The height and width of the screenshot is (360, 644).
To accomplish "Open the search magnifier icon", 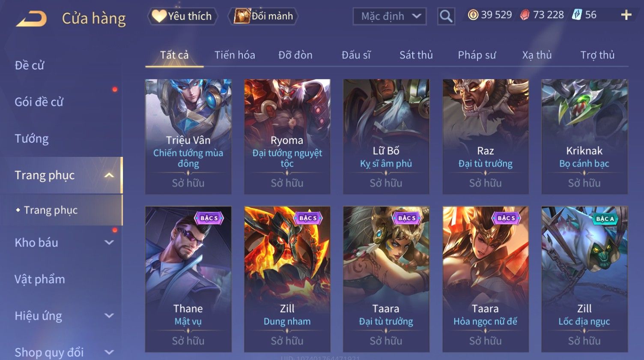I will pyautogui.click(x=446, y=17).
